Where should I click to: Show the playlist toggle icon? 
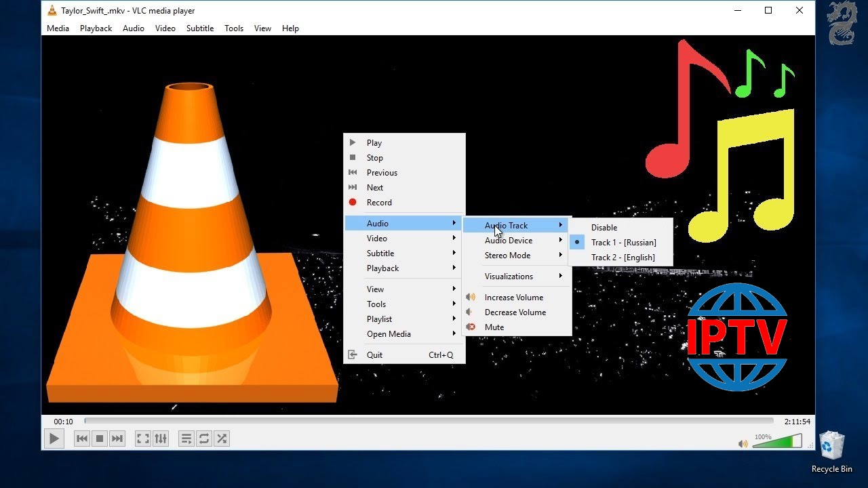186,439
